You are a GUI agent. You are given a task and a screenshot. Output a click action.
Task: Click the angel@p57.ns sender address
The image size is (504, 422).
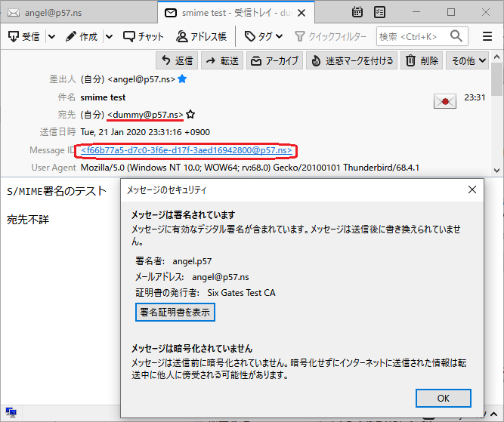click(x=141, y=79)
